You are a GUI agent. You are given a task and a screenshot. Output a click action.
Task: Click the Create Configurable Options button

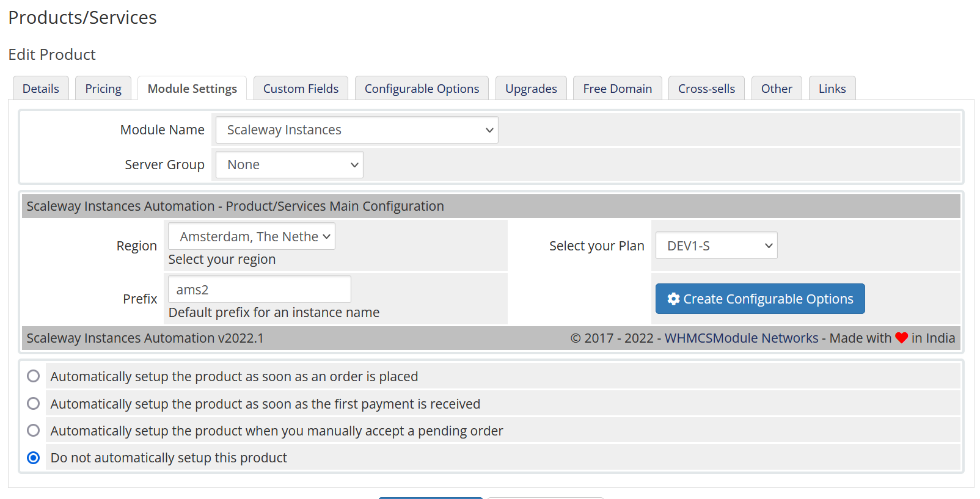click(760, 299)
